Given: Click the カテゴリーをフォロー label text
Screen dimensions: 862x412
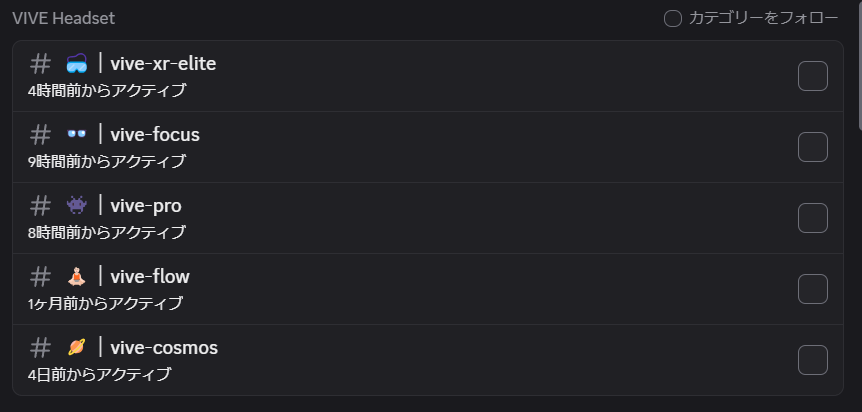Looking at the screenshot, I should pyautogui.click(x=764, y=18).
